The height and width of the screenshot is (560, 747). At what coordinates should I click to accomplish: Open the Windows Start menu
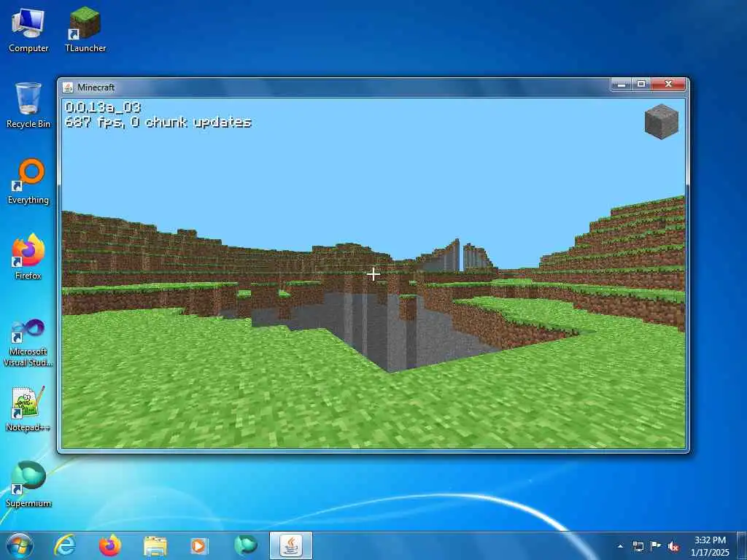coord(20,545)
